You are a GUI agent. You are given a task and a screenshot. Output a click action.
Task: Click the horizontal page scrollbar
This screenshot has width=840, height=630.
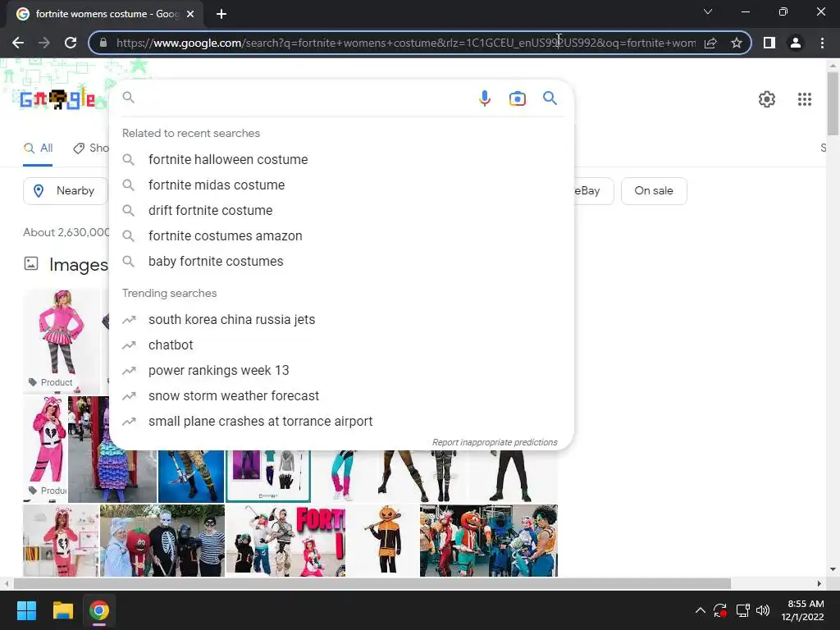372,583
